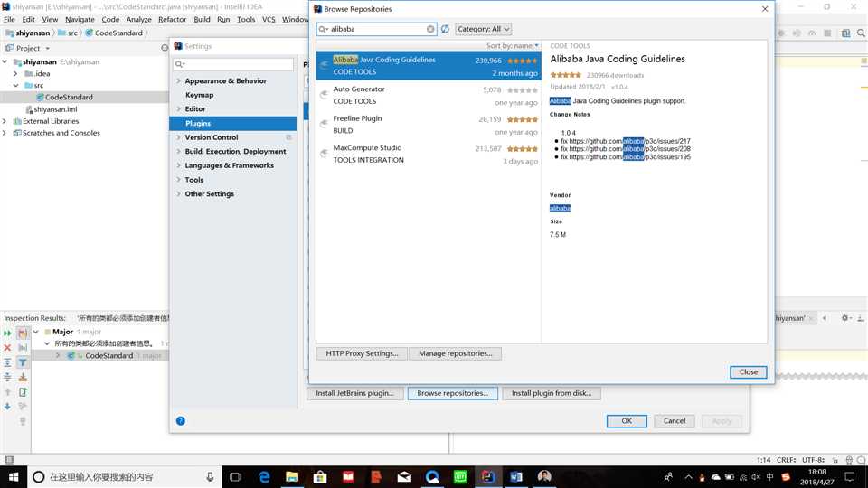Viewport: 868px width, 488px height.
Task: Clear the alibaba search text with X icon
Action: tap(430, 29)
